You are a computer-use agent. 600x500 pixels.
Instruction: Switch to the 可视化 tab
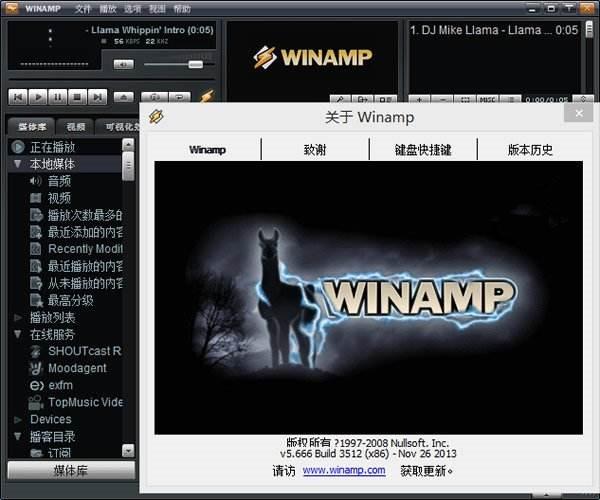tap(119, 127)
